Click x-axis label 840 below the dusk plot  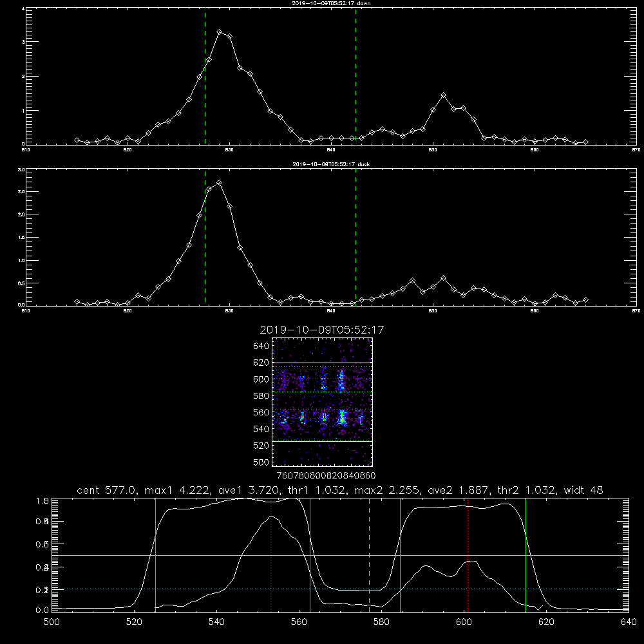coord(331,311)
